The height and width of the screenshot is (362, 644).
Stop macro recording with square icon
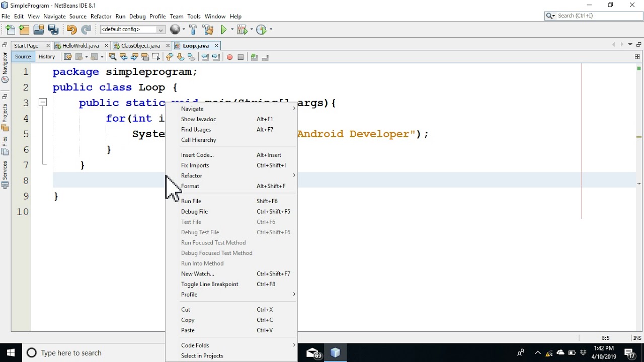click(x=240, y=57)
